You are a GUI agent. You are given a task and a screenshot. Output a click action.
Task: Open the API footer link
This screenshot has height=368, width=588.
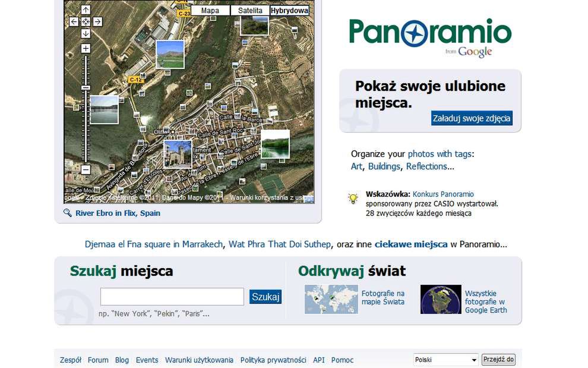pos(319,360)
